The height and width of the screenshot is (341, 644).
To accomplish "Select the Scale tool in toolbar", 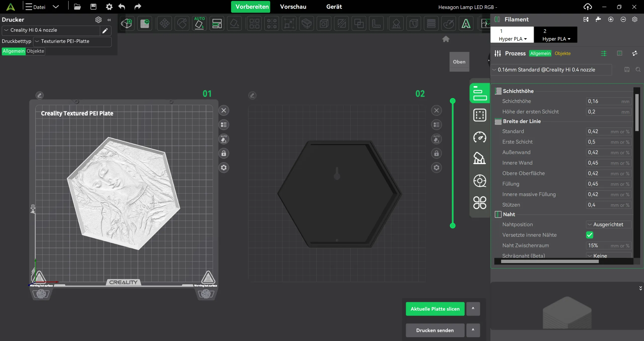I will coord(289,24).
